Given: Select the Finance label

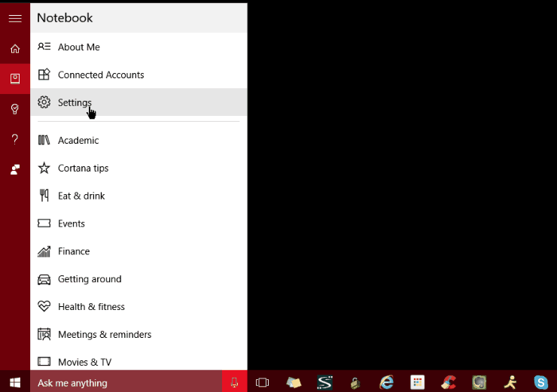Looking at the screenshot, I should click(x=74, y=251).
